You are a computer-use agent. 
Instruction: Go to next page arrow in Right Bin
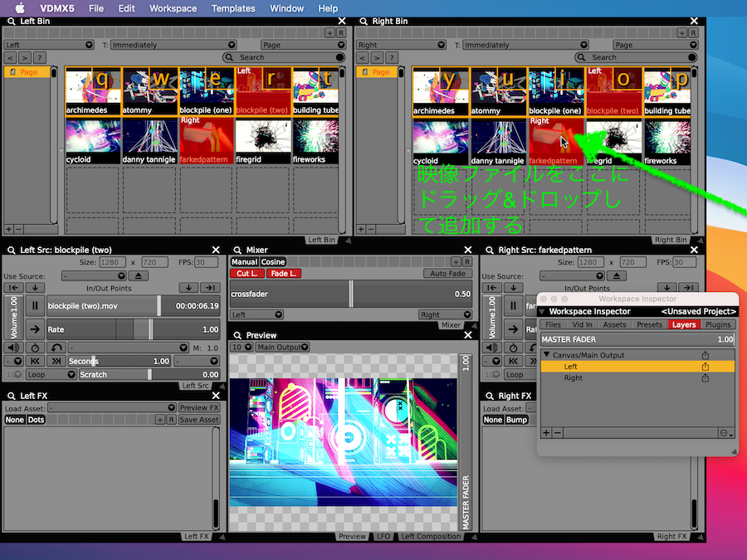coord(377,57)
